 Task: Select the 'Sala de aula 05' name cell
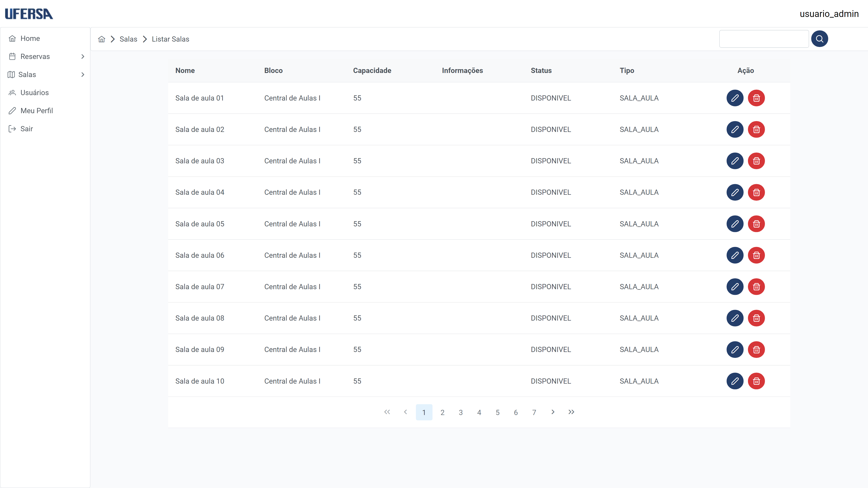(x=199, y=224)
